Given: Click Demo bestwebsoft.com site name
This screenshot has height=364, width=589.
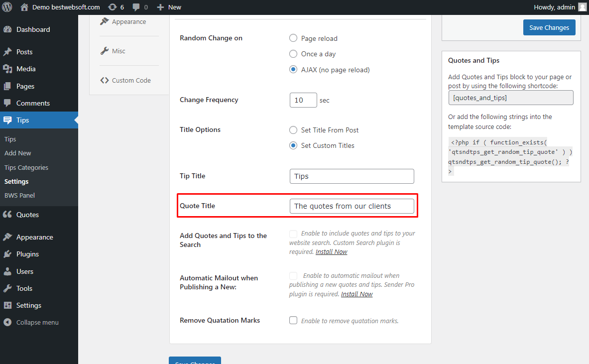Looking at the screenshot, I should click(x=66, y=7).
